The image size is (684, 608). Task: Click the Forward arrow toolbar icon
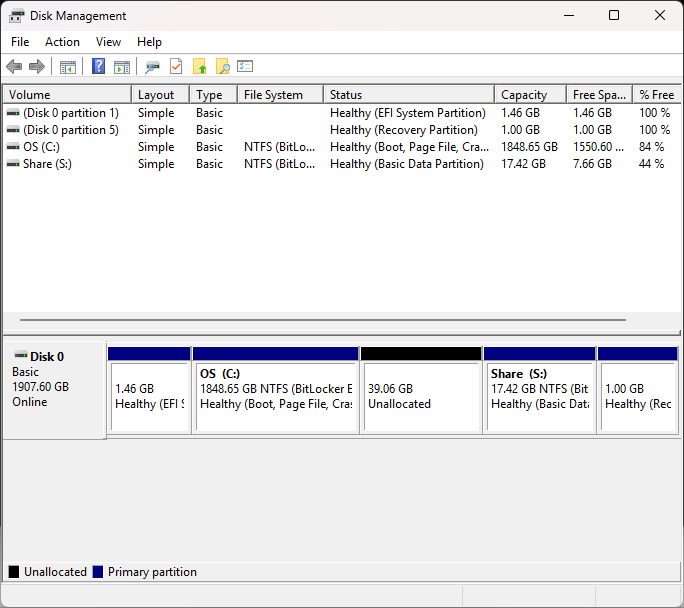[37, 67]
